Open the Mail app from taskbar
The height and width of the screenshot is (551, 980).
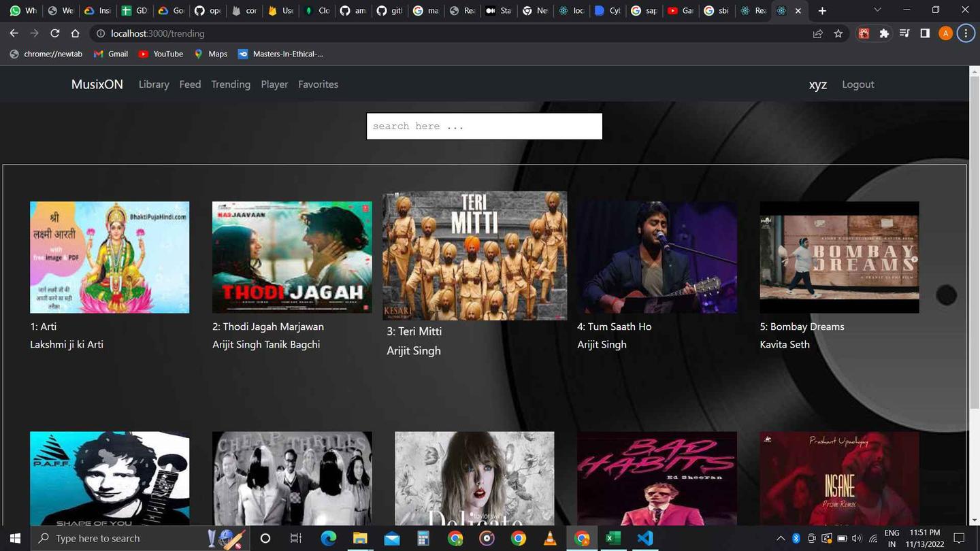(392, 538)
